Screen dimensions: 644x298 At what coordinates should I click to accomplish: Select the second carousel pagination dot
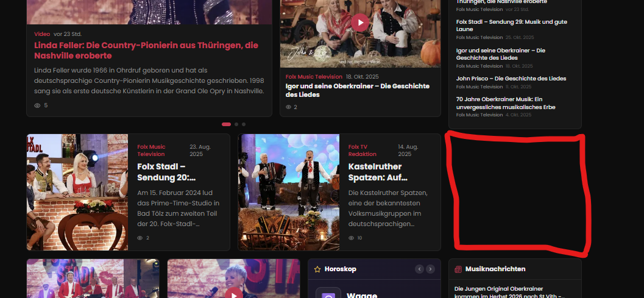(x=236, y=124)
